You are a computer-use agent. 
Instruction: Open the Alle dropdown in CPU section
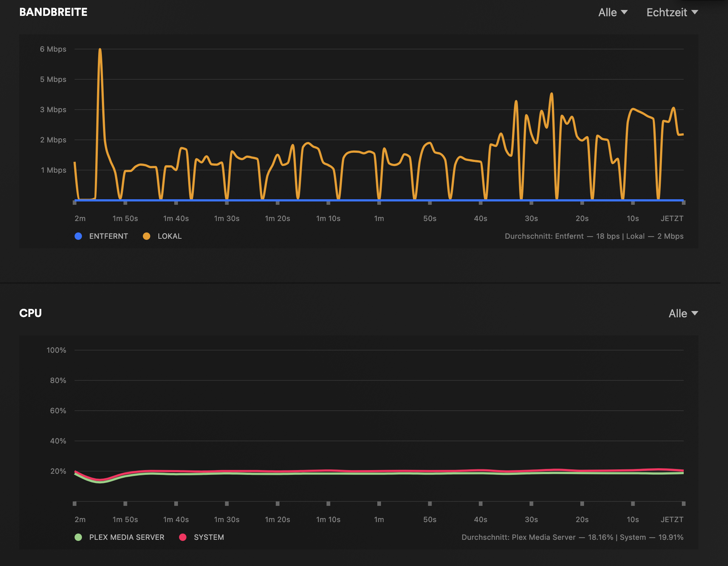coord(683,314)
